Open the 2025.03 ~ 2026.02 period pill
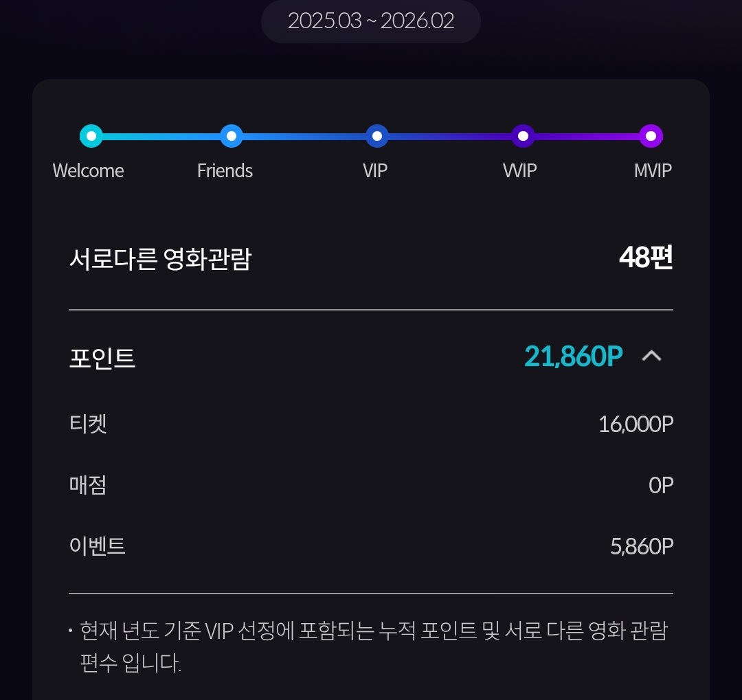Image resolution: width=742 pixels, height=700 pixels. point(371,21)
